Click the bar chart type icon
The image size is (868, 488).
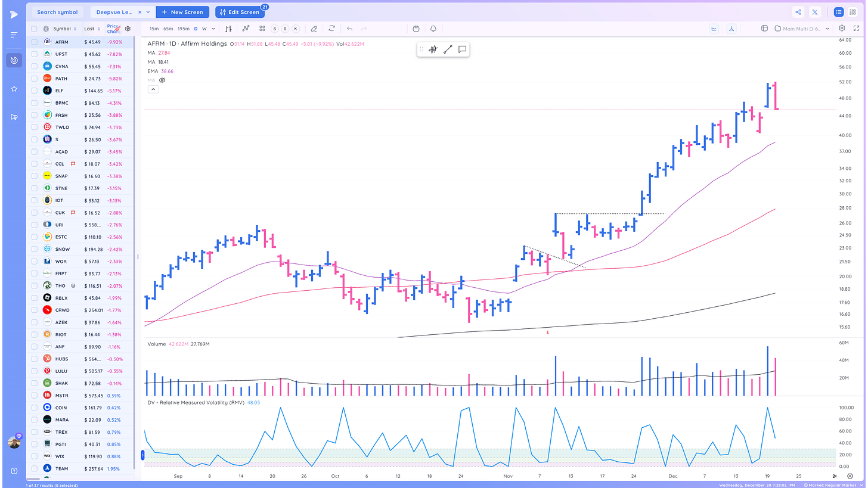pos(229,29)
